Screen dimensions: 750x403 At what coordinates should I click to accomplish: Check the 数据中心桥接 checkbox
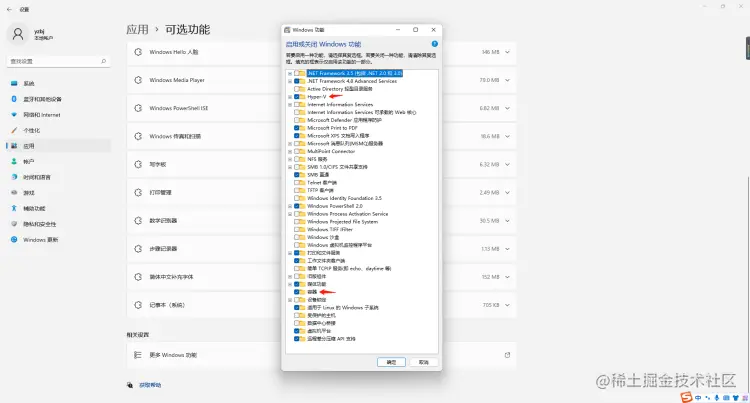tap(297, 323)
